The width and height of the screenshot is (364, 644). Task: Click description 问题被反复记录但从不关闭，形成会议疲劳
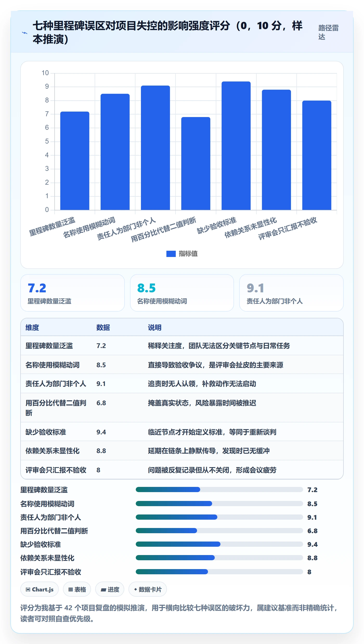(212, 470)
